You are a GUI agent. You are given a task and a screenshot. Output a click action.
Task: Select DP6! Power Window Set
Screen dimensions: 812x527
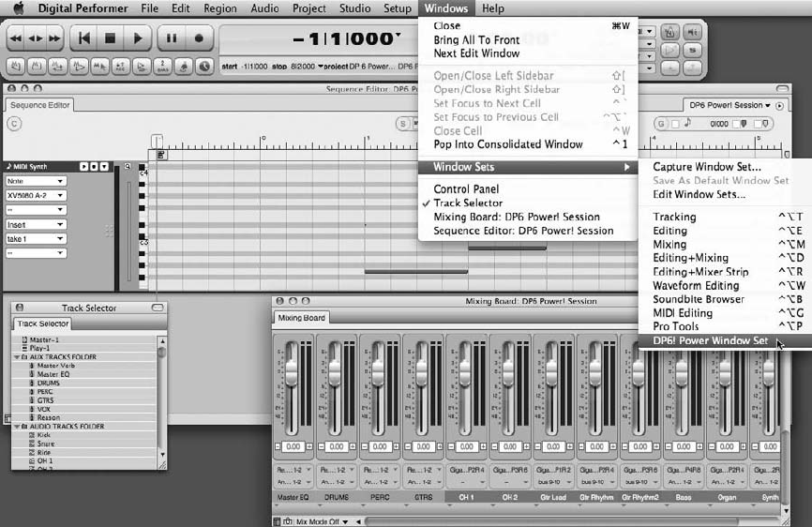click(x=725, y=340)
